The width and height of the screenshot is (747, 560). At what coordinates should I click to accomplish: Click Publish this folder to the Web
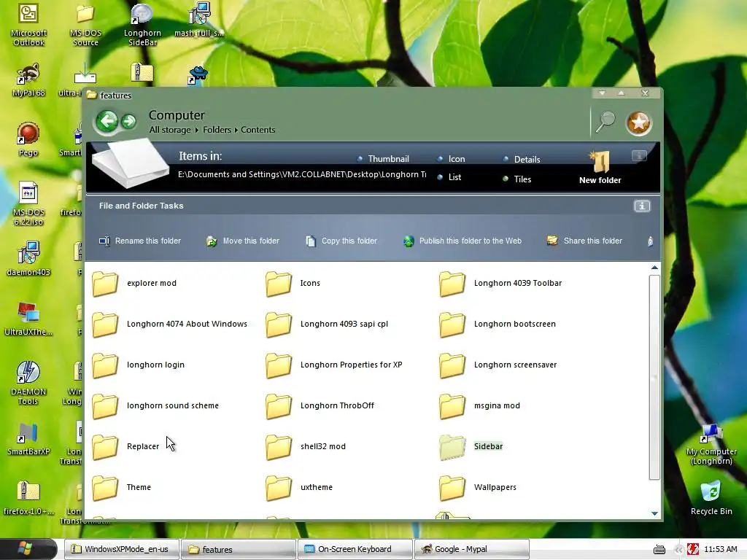pyautogui.click(x=462, y=241)
